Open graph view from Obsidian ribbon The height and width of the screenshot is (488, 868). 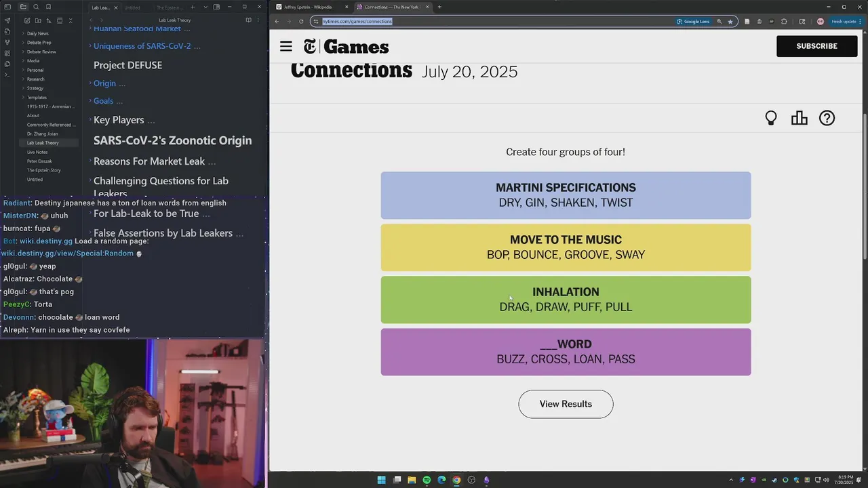[x=7, y=42]
